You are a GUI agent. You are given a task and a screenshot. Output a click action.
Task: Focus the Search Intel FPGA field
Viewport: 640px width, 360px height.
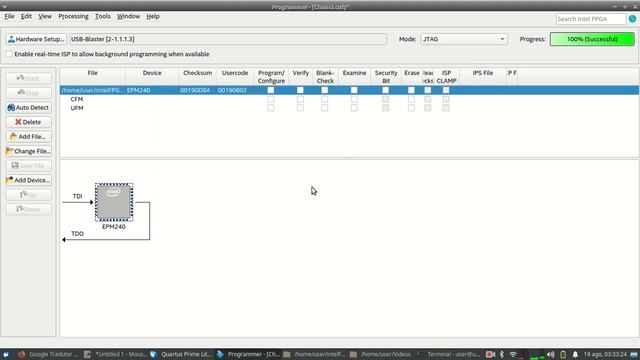coord(591,19)
